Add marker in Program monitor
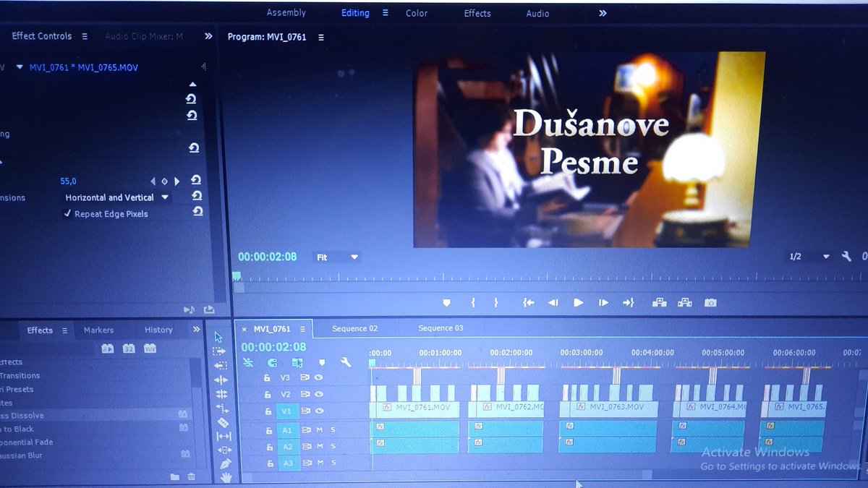 coord(446,303)
